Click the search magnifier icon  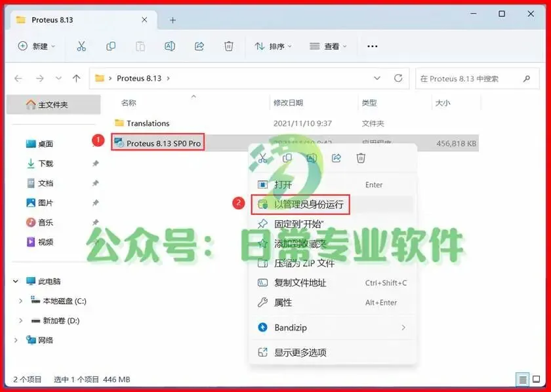(526, 79)
